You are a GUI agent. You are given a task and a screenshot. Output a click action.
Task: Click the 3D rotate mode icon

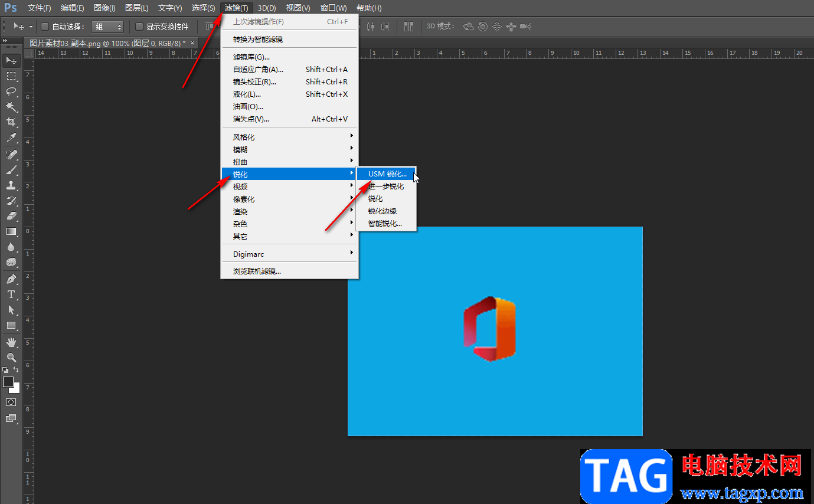(469, 27)
